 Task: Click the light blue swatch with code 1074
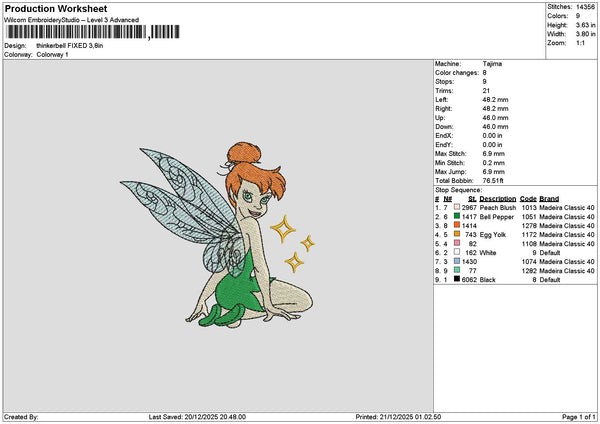[457, 261]
